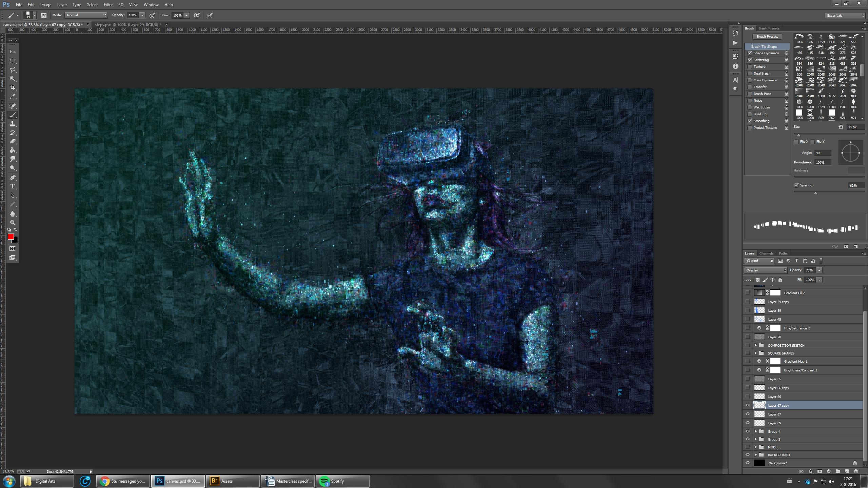868x488 pixels.
Task: Hide the Layer 67 copy layer
Action: click(x=748, y=405)
